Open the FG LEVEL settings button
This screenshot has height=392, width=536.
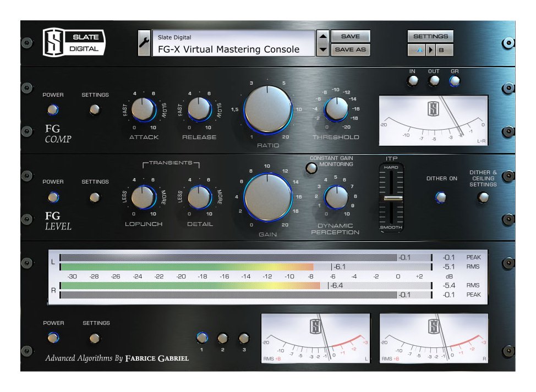[x=94, y=197]
